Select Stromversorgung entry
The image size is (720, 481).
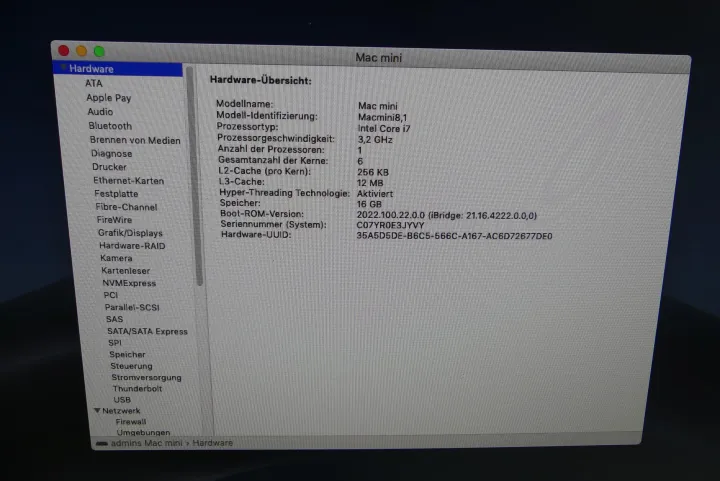(x=146, y=377)
